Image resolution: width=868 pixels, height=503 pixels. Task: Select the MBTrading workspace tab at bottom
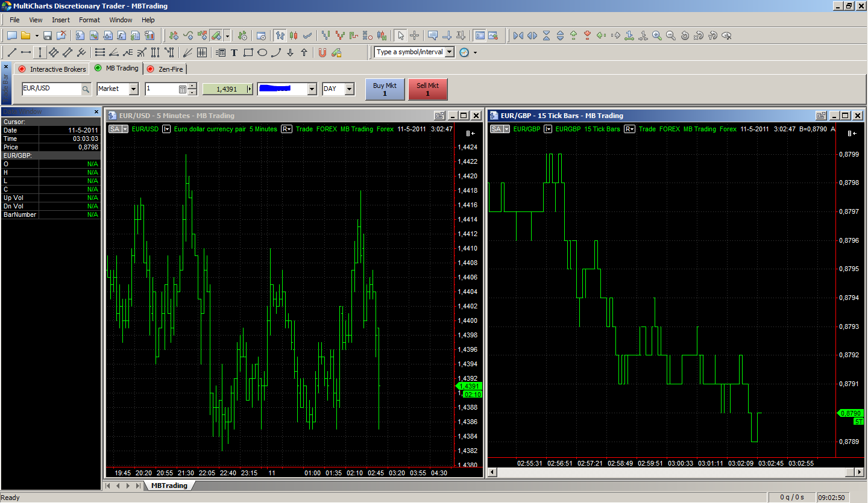169,486
